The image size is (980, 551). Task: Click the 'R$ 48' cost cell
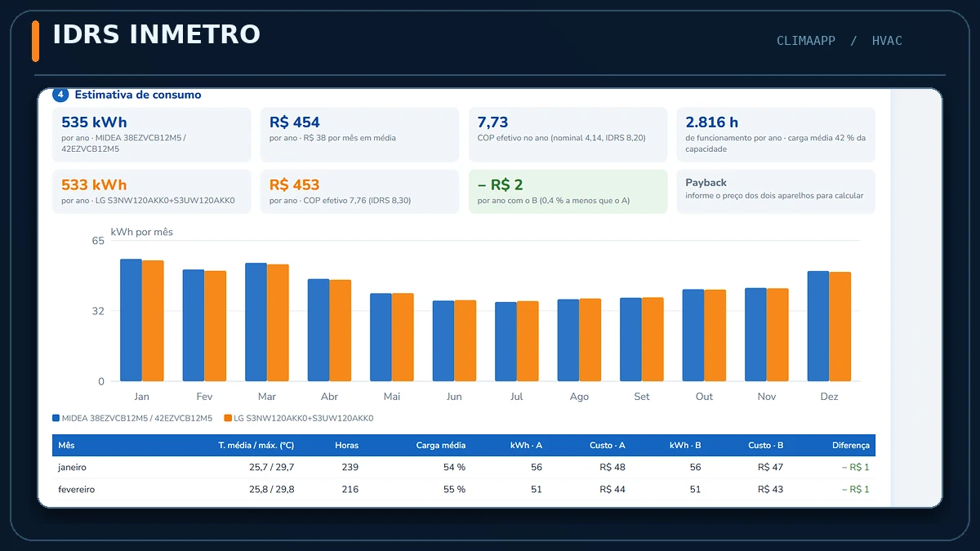point(612,468)
